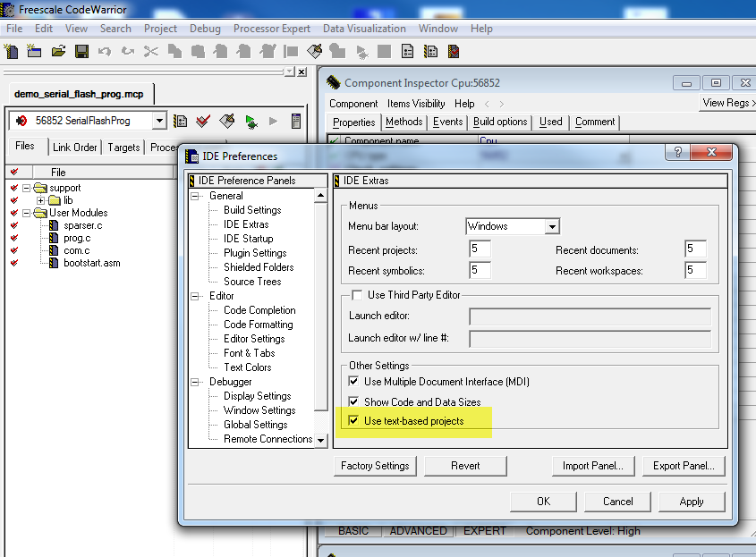Click the Make icon in project panel toolbar

point(226,121)
